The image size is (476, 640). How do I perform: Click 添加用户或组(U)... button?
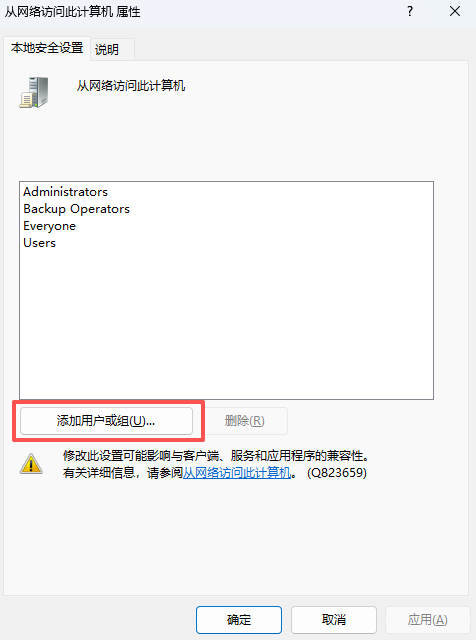pos(106,421)
